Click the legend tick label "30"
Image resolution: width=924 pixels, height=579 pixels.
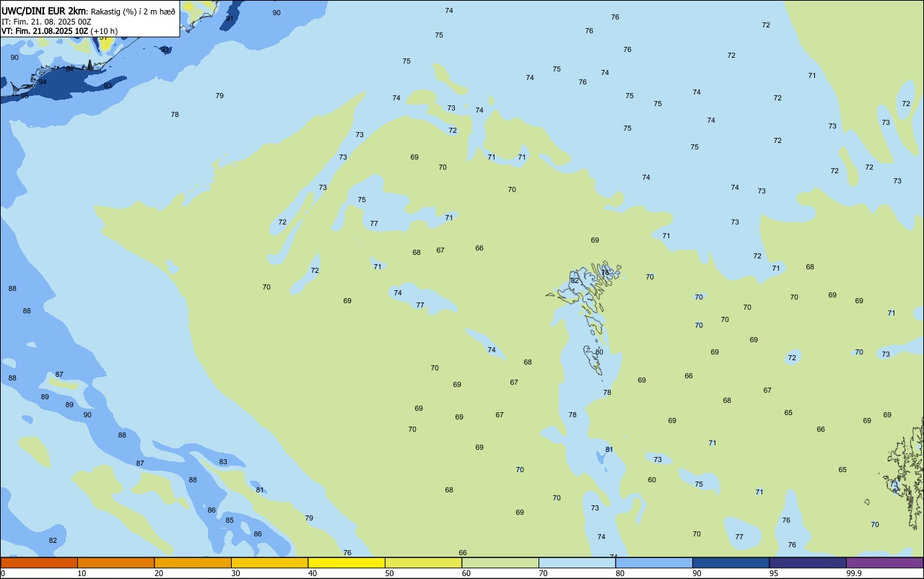[x=235, y=573]
